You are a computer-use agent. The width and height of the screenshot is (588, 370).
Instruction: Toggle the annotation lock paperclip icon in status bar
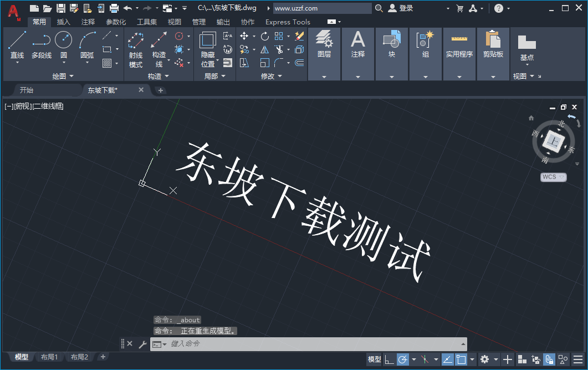[549, 359]
